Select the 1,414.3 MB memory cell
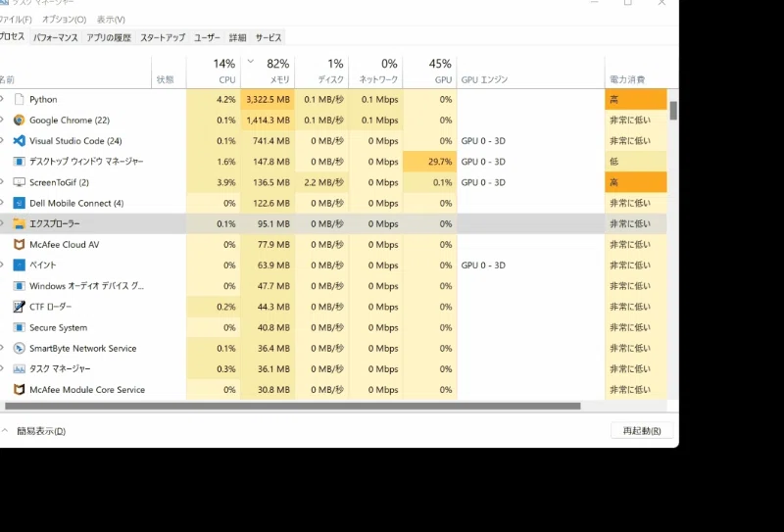Viewport: 784px width, 532px height. click(268, 120)
